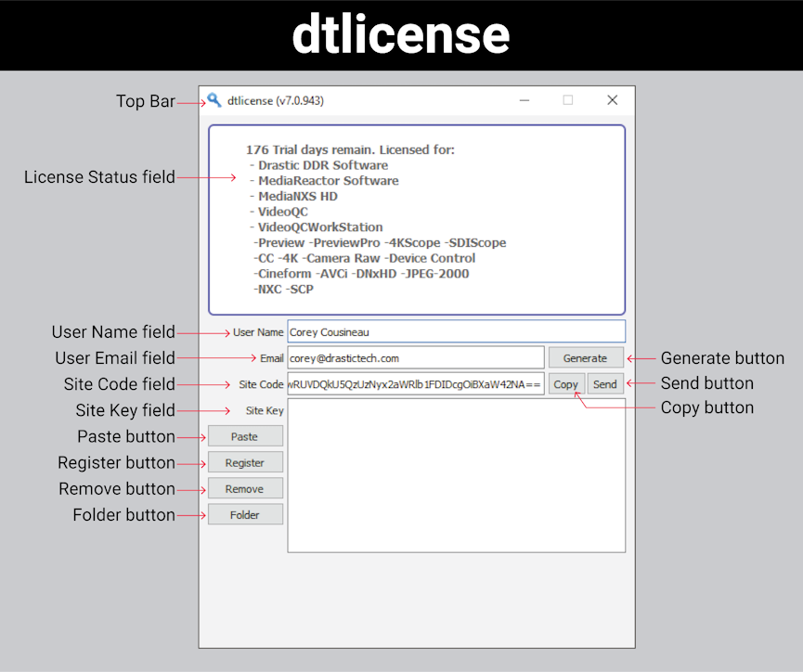This screenshot has width=803, height=672.
Task: Click the '-NXC -SCP' options line
Action: (283, 290)
